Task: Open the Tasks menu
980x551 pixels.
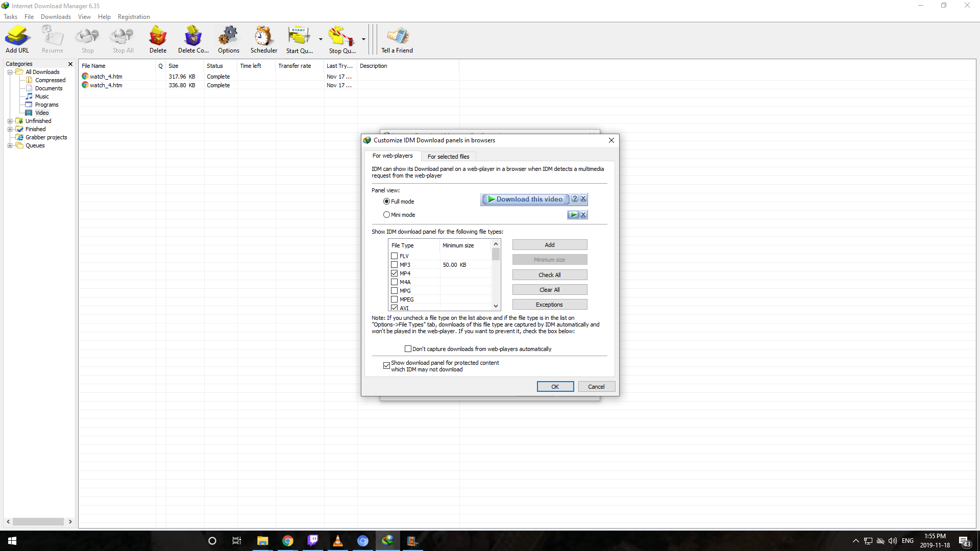Action: click(10, 17)
